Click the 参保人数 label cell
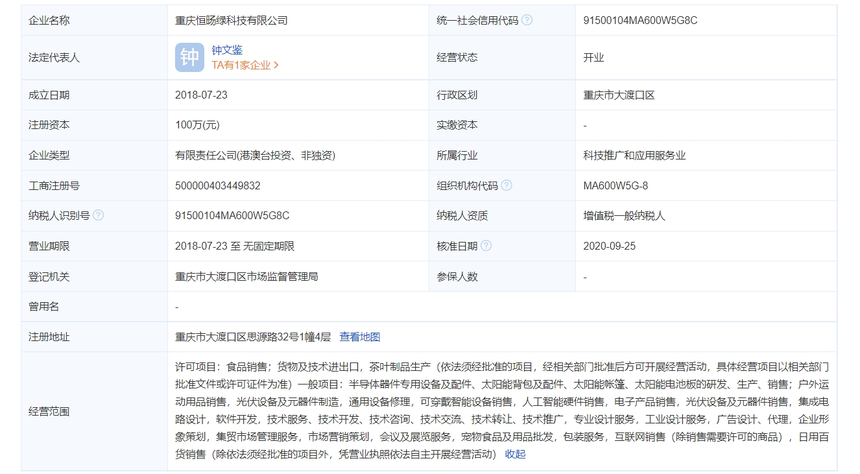 click(x=502, y=276)
